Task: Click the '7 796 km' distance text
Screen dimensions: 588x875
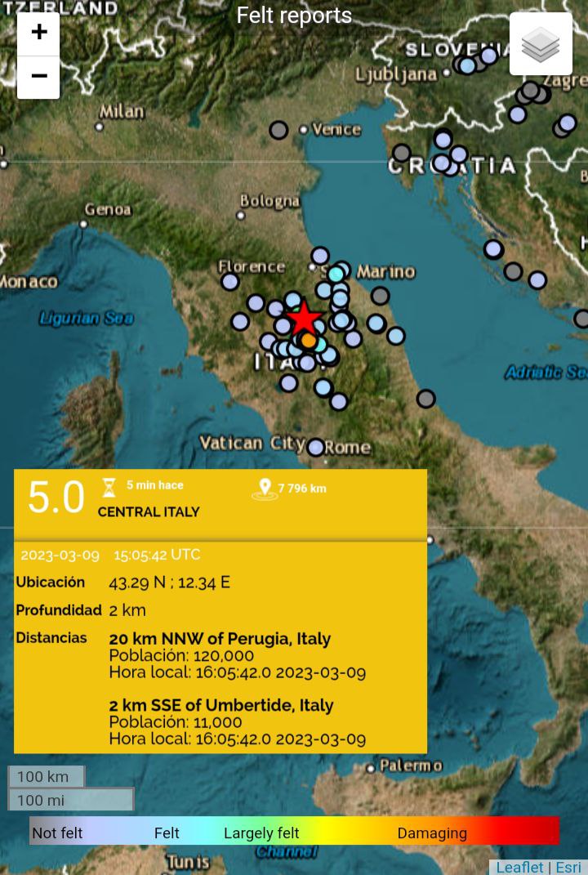Action: (x=302, y=489)
